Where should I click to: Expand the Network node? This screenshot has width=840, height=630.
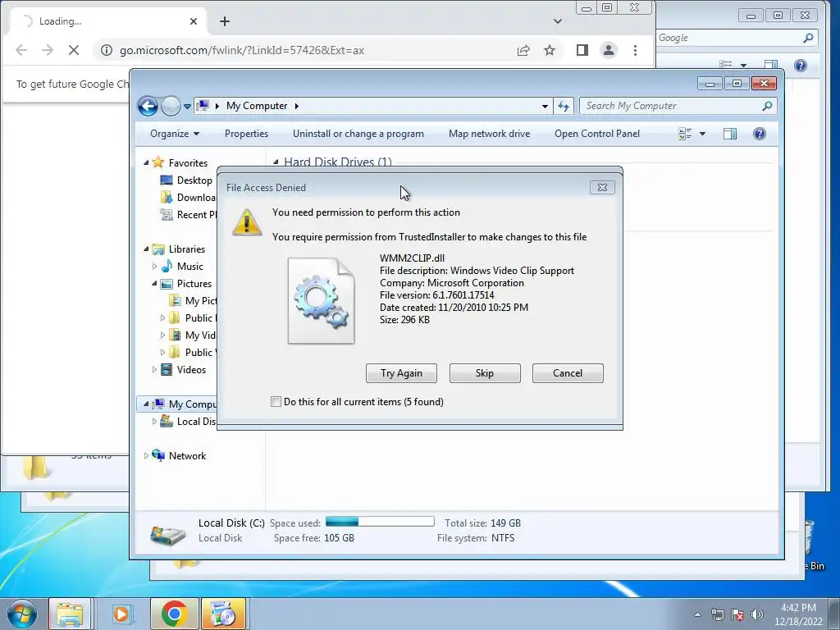click(x=146, y=456)
